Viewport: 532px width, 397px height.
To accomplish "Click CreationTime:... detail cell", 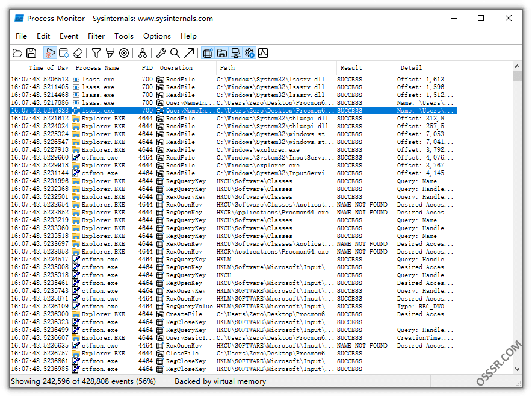I will (425, 338).
